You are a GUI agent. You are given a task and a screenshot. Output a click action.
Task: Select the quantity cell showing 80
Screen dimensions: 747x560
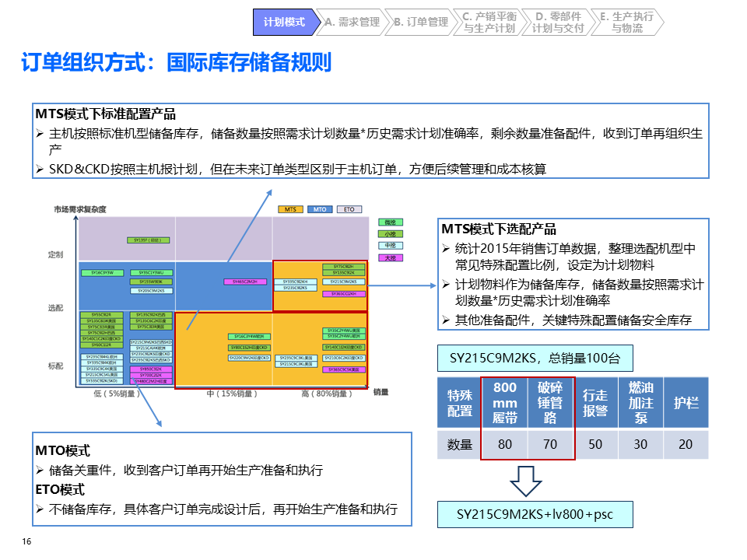(x=505, y=444)
